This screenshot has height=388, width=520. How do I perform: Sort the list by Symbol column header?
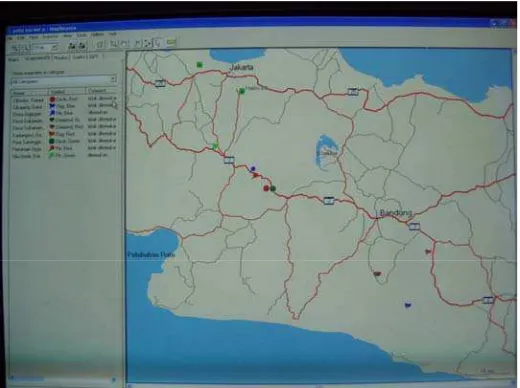(x=68, y=91)
